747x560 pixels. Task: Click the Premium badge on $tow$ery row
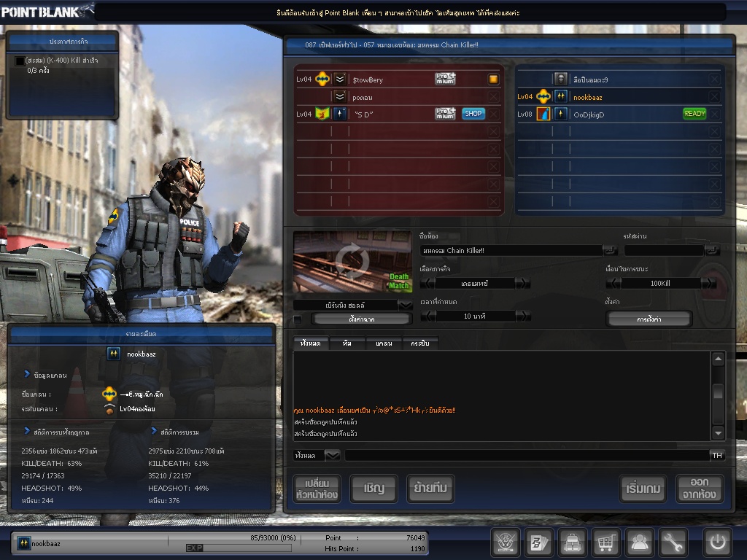click(x=446, y=79)
